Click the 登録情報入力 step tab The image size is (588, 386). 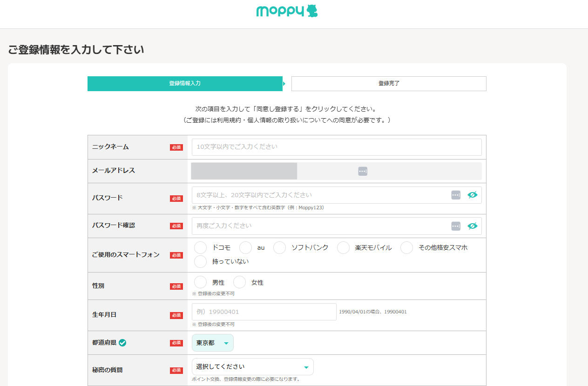coord(185,84)
